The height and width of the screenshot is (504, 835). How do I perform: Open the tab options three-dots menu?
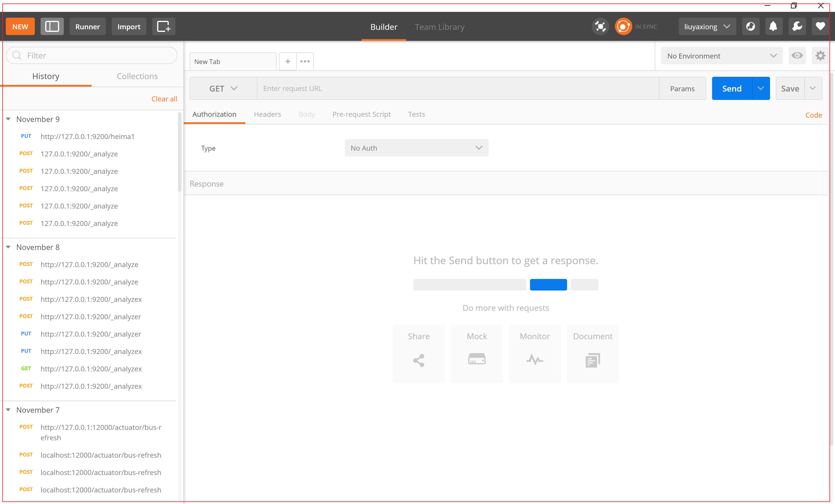[305, 61]
